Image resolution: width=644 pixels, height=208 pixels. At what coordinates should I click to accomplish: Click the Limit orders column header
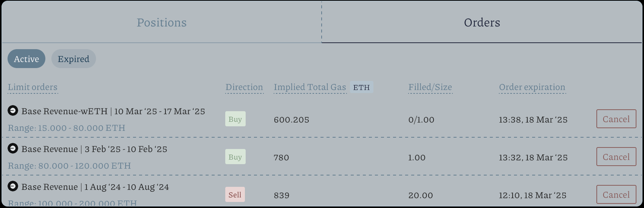tap(33, 87)
